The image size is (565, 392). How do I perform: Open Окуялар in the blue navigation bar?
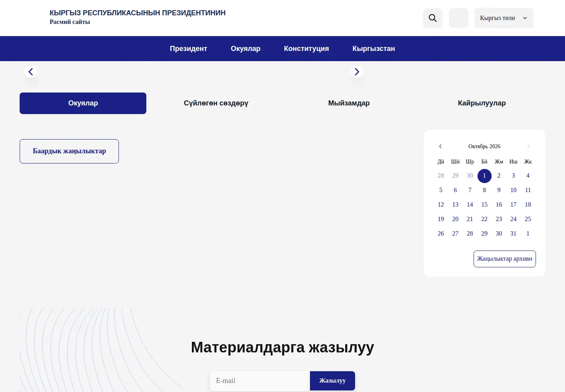coord(246,49)
